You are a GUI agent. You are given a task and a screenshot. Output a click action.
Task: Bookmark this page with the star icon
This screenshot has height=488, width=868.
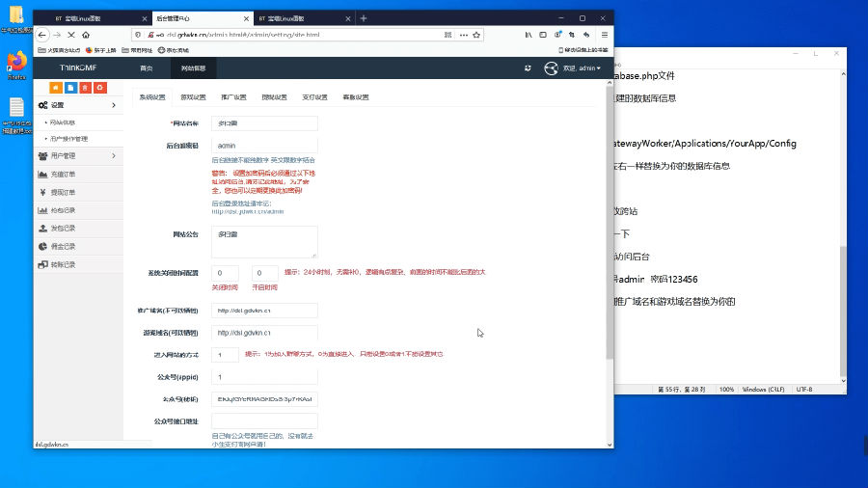[476, 34]
